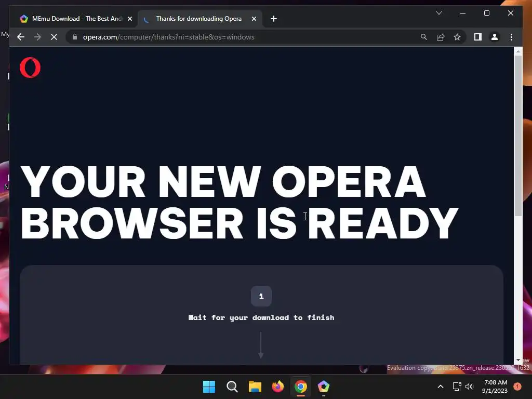Screen dimensions: 532x399
Task: Click 'Wait for your download to finish' text
Action: [x=261, y=317]
